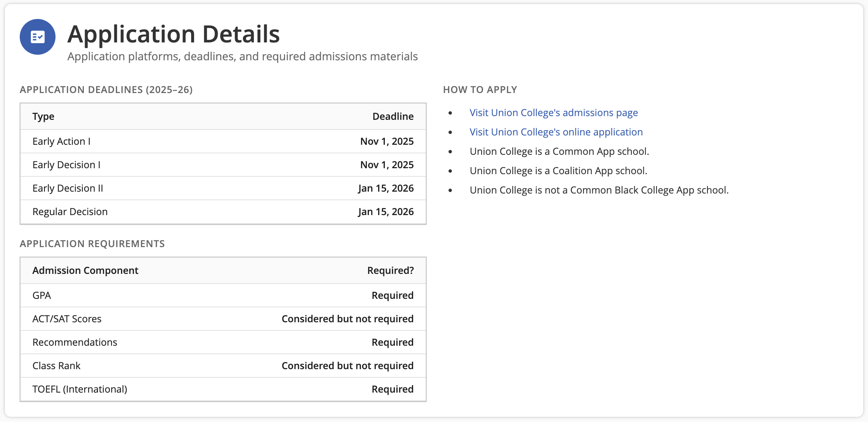Click the Recommendations requirement status

click(x=393, y=342)
